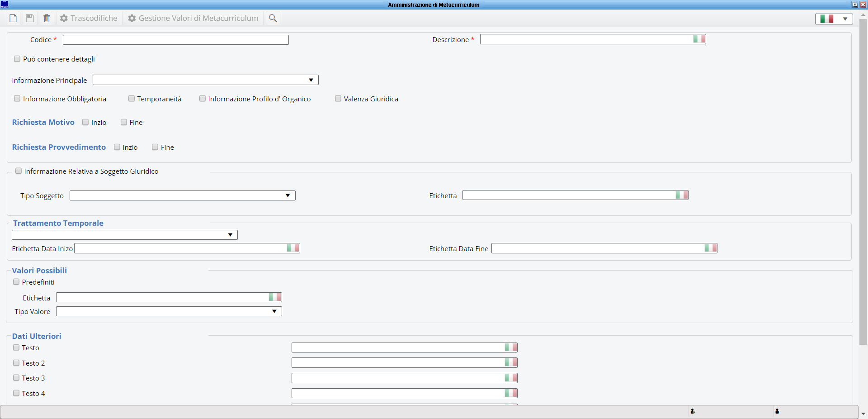Toggle the Valenza Giuridica checkbox
This screenshot has height=419, width=868.
pyautogui.click(x=338, y=99)
